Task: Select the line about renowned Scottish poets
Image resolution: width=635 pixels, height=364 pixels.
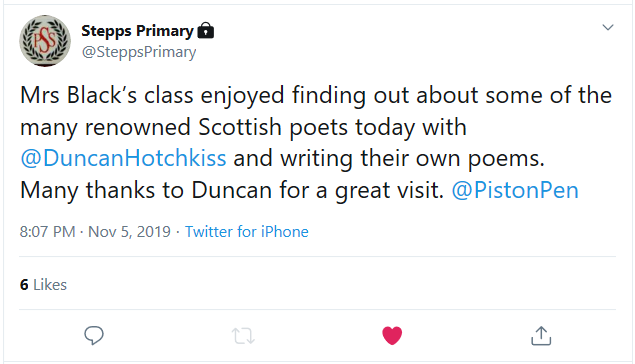Action: click(x=243, y=127)
